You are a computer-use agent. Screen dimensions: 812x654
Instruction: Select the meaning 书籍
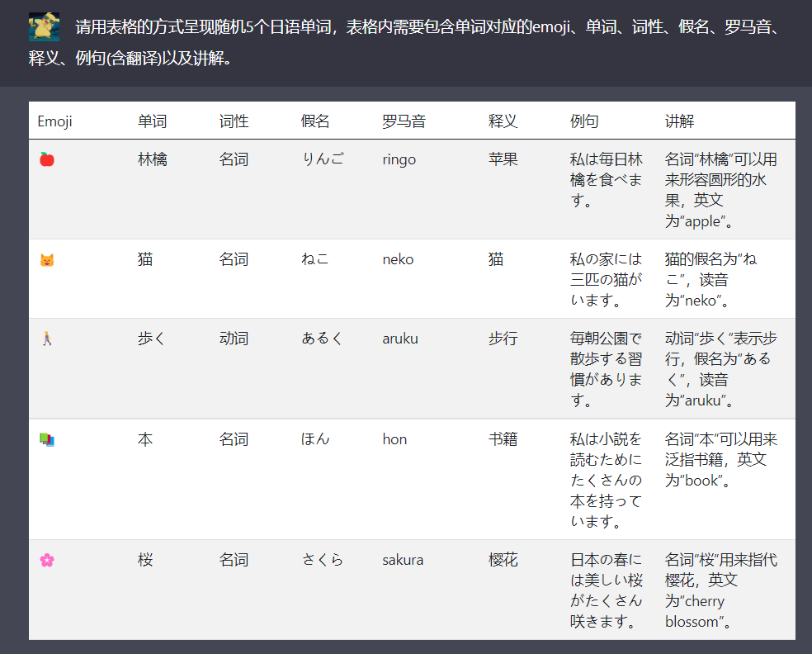click(503, 439)
